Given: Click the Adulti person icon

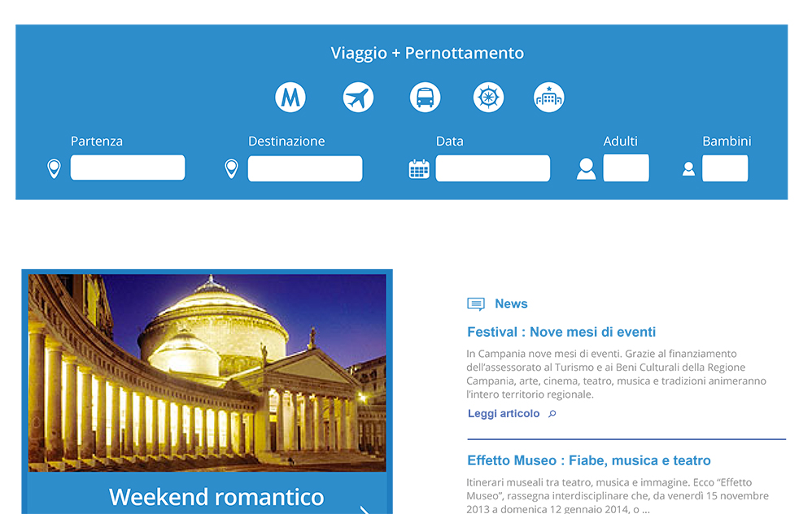Looking at the screenshot, I should (x=586, y=168).
